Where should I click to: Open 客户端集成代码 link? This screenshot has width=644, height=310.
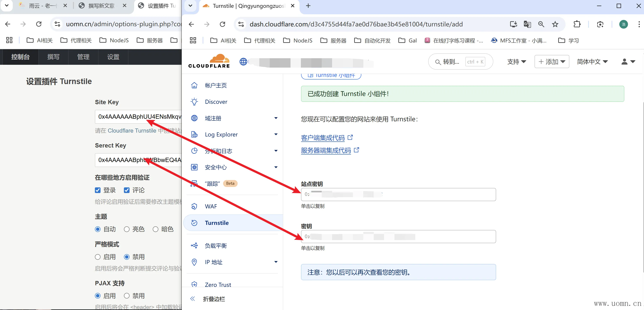323,138
